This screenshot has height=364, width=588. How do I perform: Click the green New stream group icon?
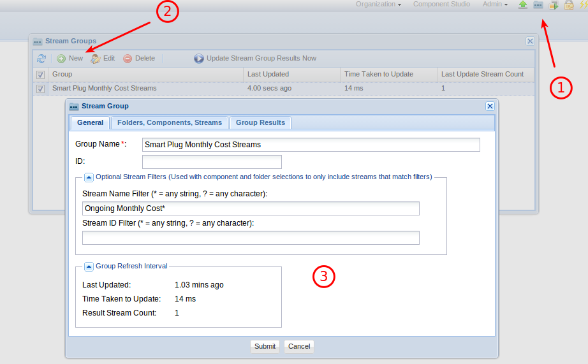pyautogui.click(x=61, y=59)
